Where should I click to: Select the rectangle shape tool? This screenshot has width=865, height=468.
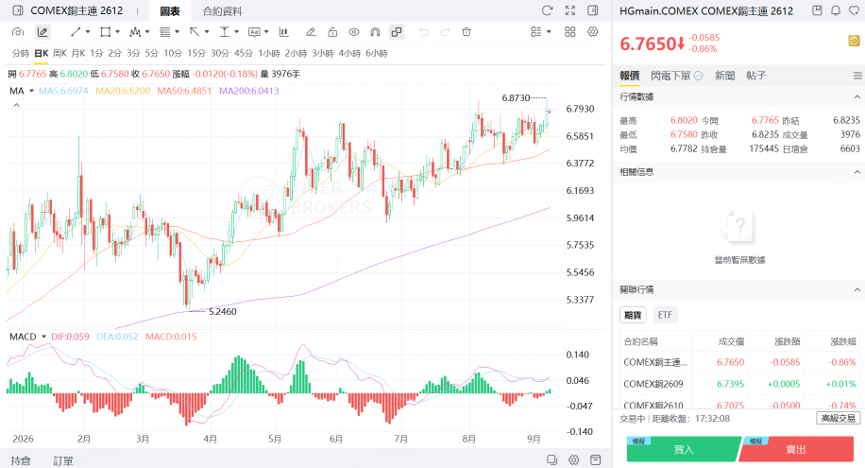point(105,32)
